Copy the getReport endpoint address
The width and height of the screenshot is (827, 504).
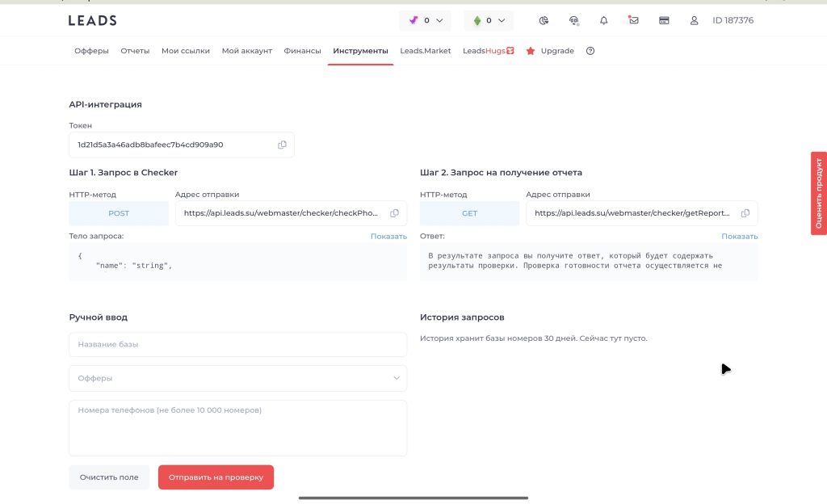click(745, 213)
